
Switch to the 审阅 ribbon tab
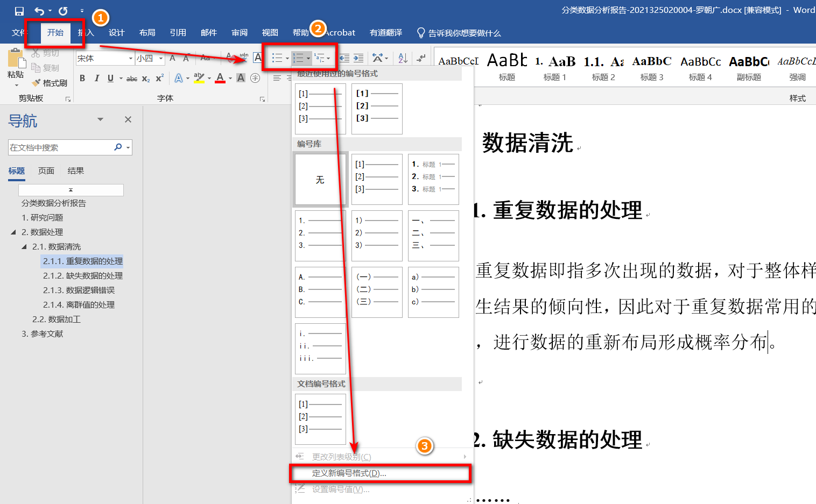pyautogui.click(x=239, y=33)
